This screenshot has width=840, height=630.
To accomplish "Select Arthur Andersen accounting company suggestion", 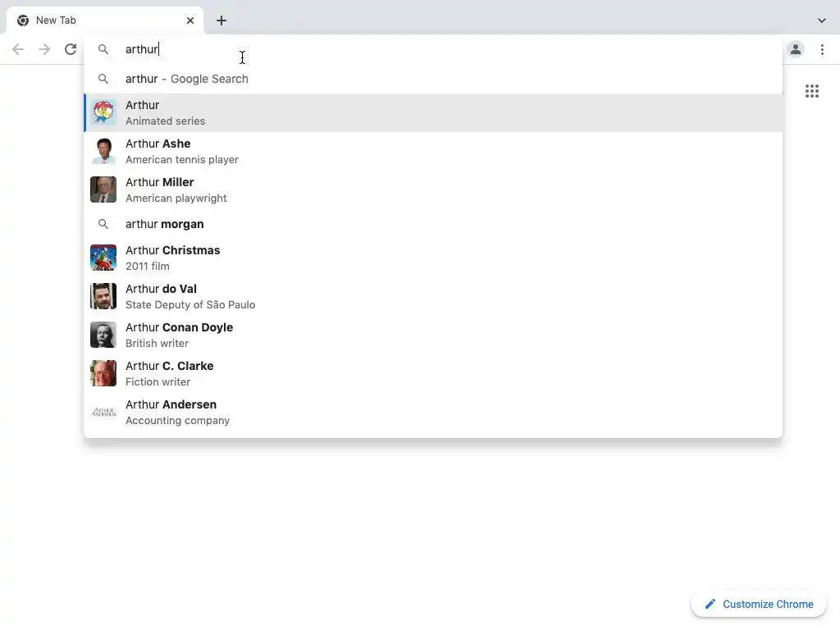I will (433, 413).
